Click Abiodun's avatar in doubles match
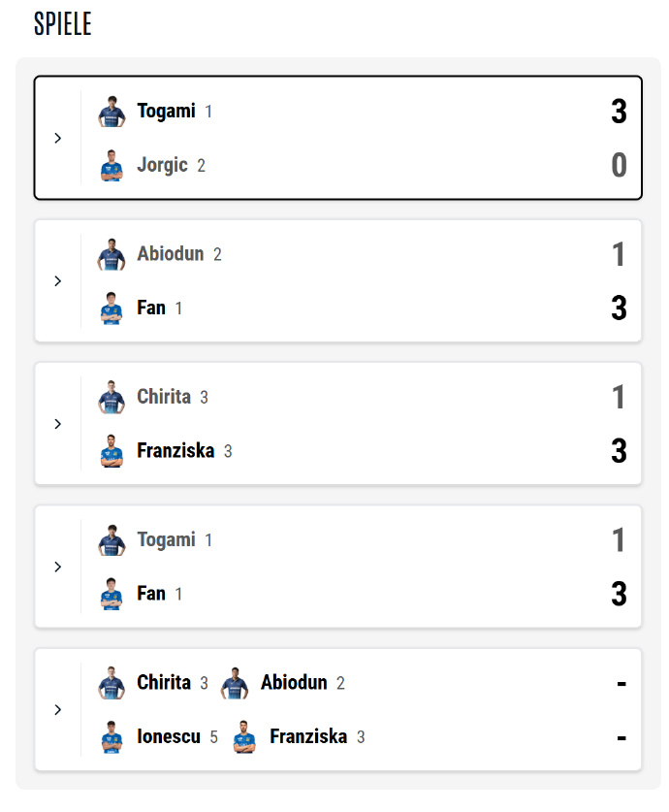The height and width of the screenshot is (812, 669). 236,683
